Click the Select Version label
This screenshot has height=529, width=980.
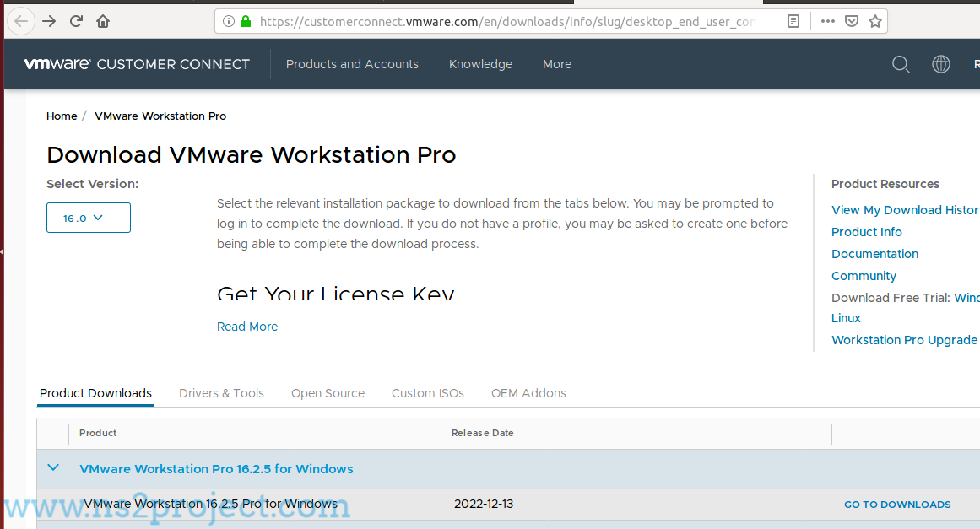pyautogui.click(x=93, y=184)
